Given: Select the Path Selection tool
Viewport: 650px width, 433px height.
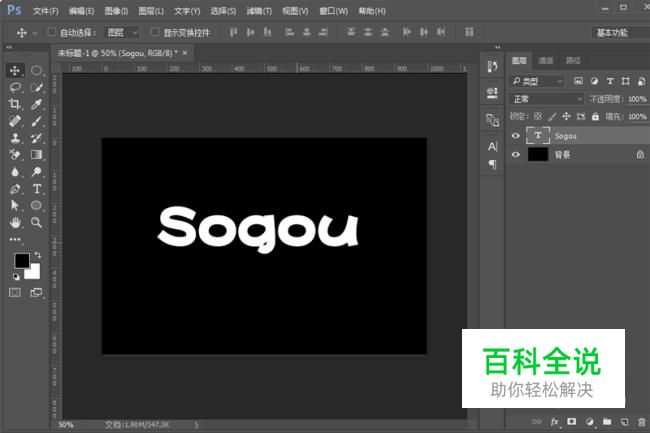Looking at the screenshot, I should (15, 206).
